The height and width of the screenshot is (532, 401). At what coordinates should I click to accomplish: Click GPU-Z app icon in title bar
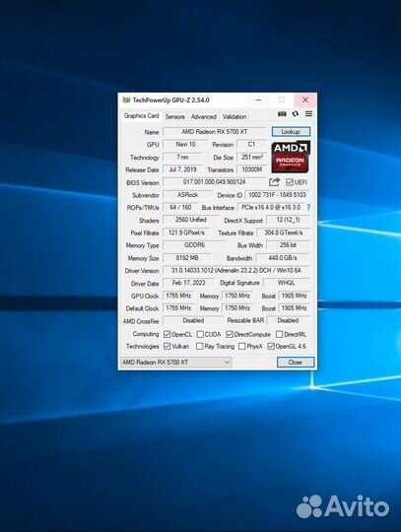coord(126,100)
